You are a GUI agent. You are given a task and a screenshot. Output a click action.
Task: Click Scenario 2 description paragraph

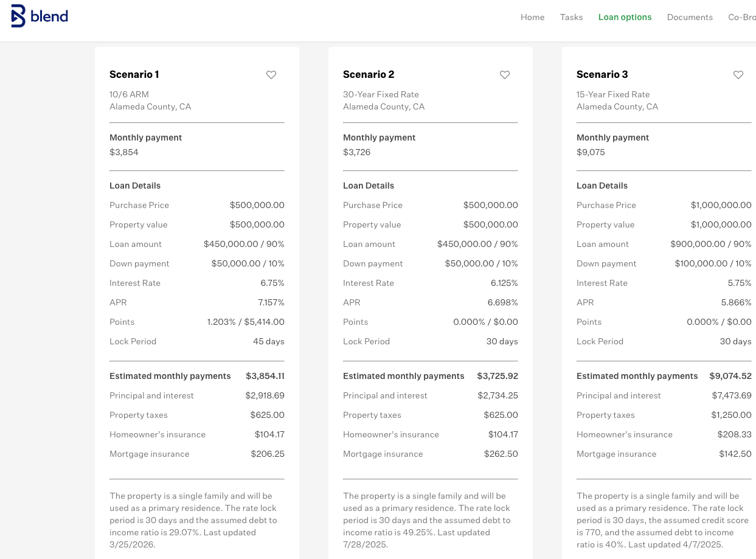[x=427, y=520]
